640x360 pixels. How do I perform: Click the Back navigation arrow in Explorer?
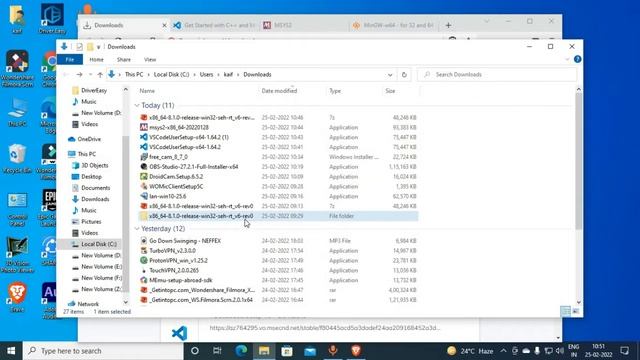(x=66, y=75)
